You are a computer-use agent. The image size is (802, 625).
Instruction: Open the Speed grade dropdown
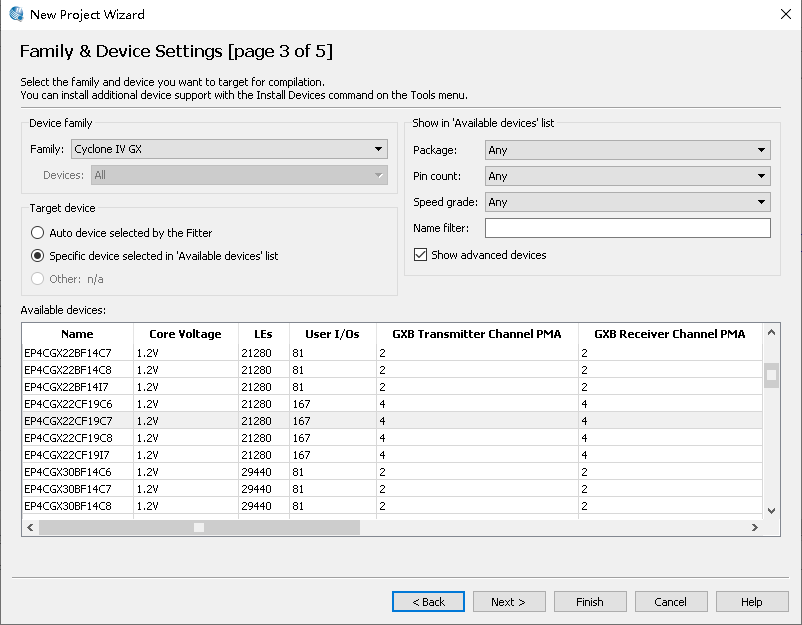click(x=627, y=202)
